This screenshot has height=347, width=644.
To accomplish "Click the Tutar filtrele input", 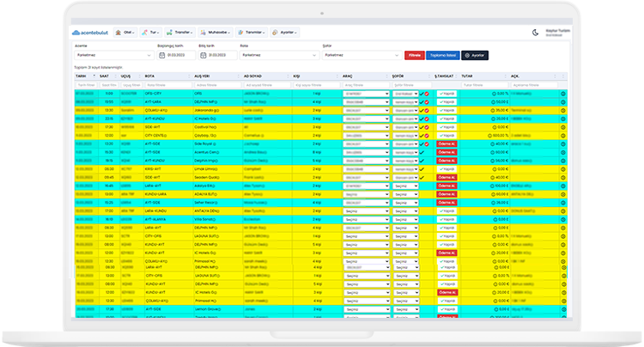I will pos(484,85).
